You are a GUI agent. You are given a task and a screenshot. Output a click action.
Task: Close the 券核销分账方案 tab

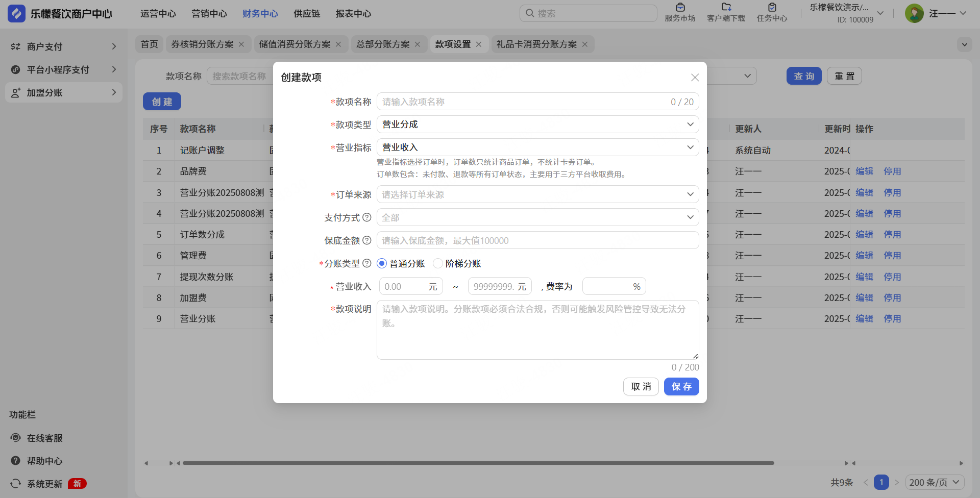pos(241,44)
